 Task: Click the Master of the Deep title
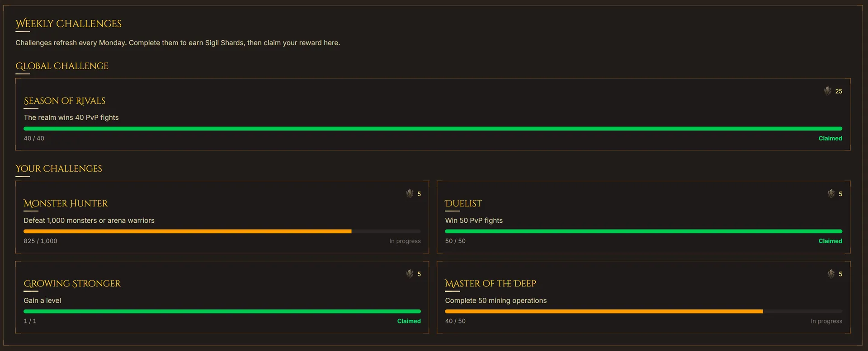coord(491,283)
